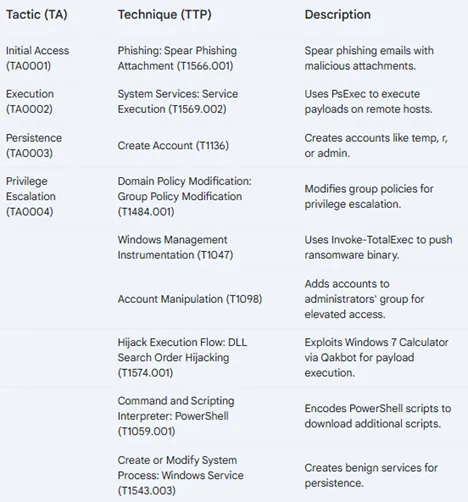Image resolution: width=468 pixels, height=502 pixels.
Task: Click Group Policy Modification (T1484.001) technique
Action: point(184,196)
